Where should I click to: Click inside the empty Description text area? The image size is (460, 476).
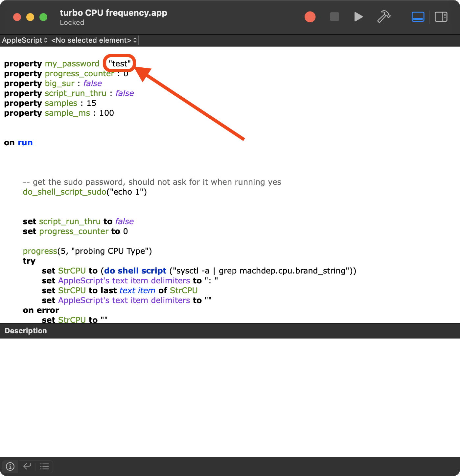tap(230, 398)
